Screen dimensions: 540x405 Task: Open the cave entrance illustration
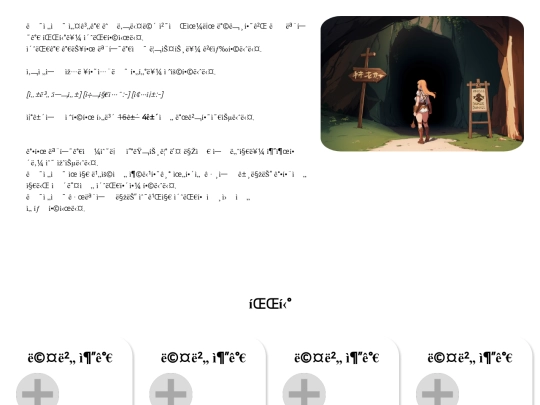(422, 84)
